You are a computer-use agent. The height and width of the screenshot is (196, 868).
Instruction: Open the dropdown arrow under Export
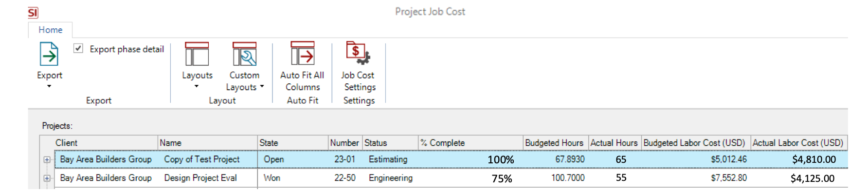tap(49, 86)
